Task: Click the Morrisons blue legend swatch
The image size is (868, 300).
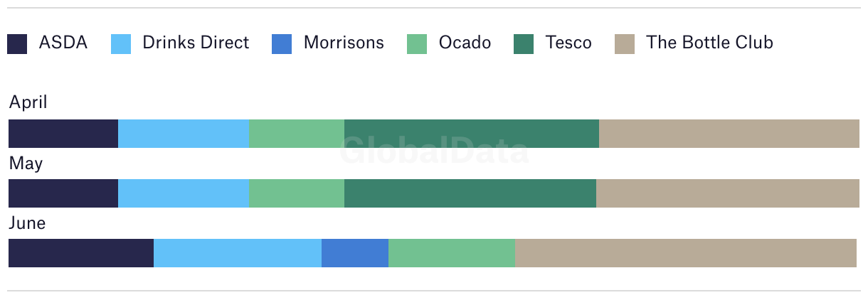Action: click(x=282, y=44)
